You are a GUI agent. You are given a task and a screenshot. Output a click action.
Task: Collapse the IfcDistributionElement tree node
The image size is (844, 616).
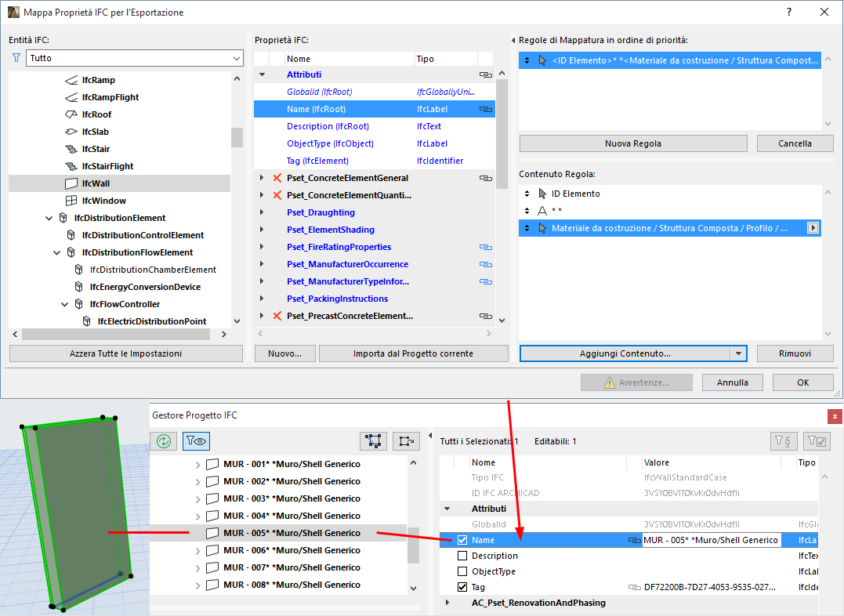[49, 218]
